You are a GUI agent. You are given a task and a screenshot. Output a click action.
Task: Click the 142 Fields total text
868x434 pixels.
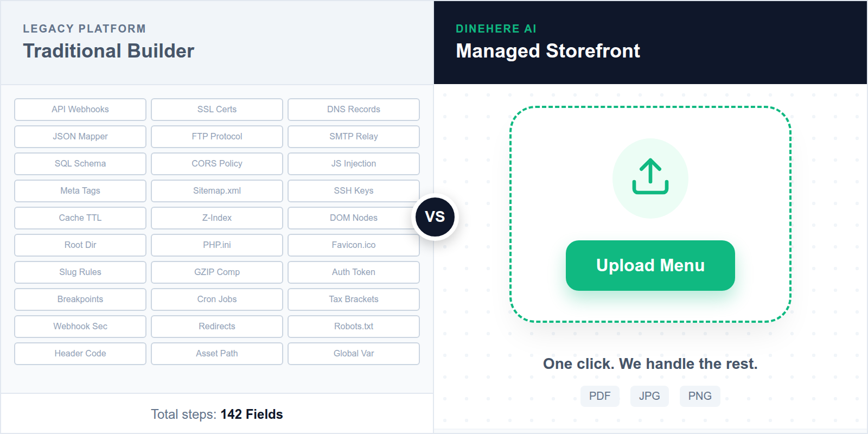pos(252,414)
